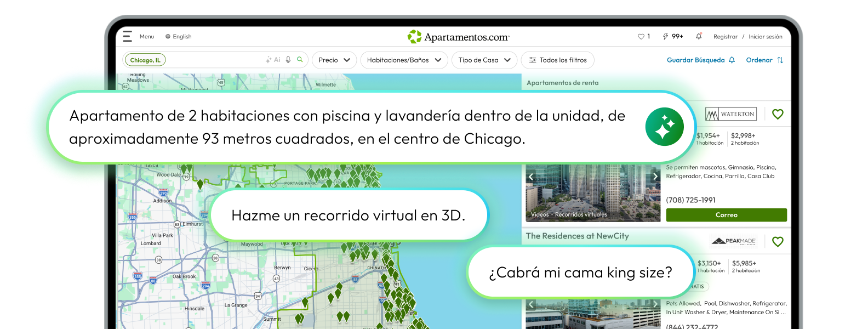Viewport: 868px width, 329px height.
Task: Select the $2,998+ two-bedroom price
Action: 745,139
